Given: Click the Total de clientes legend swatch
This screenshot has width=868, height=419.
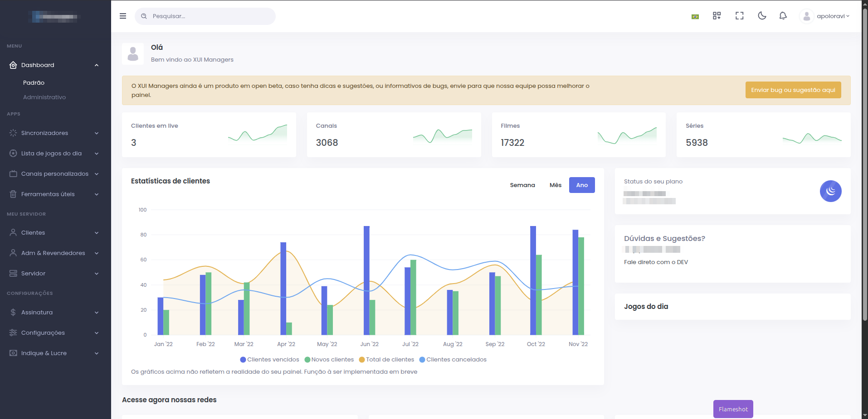Looking at the screenshot, I should click(362, 360).
